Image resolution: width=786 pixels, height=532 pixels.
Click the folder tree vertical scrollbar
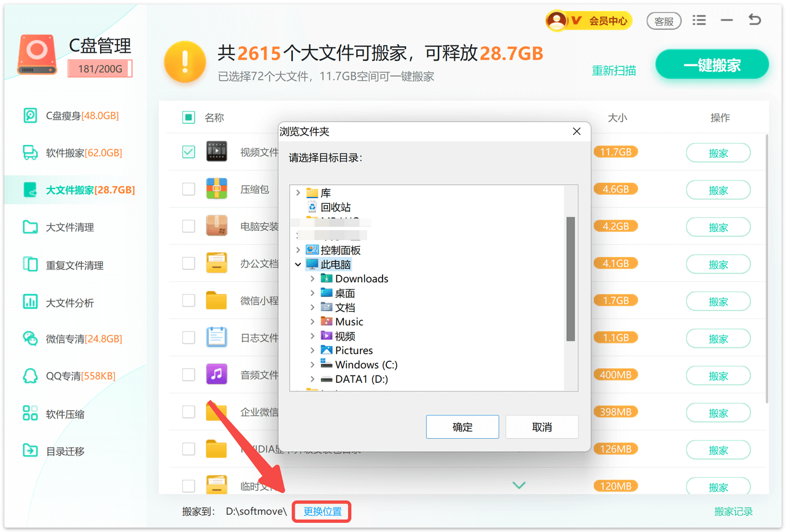pyautogui.click(x=570, y=278)
